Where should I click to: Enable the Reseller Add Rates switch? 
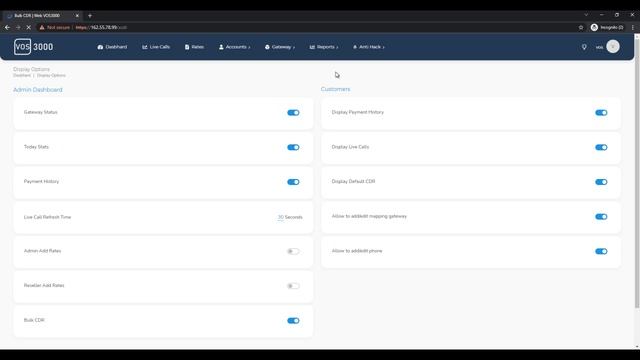coord(293,286)
